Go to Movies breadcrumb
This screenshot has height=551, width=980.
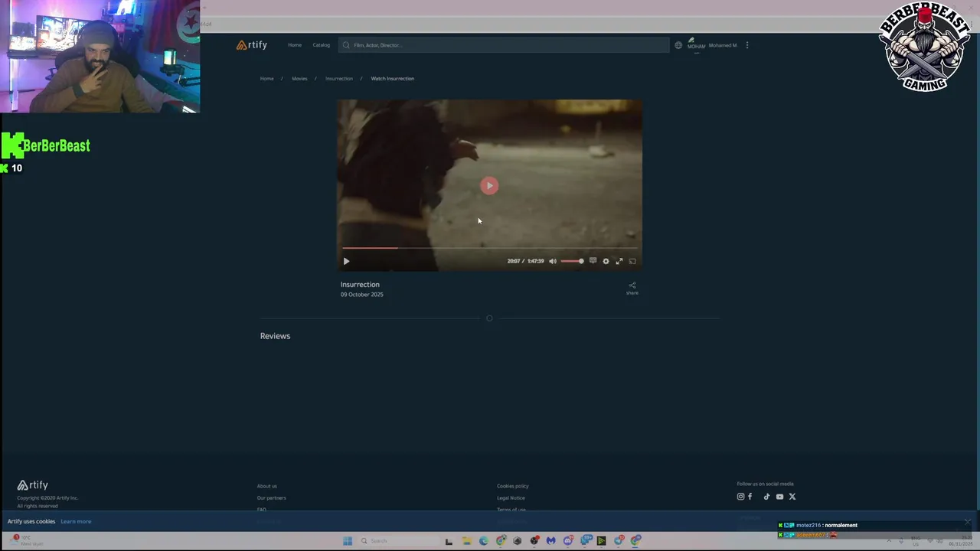299,79
